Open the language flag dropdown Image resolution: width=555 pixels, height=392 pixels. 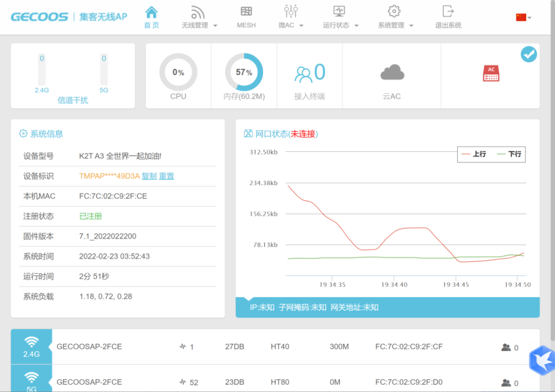tap(523, 17)
